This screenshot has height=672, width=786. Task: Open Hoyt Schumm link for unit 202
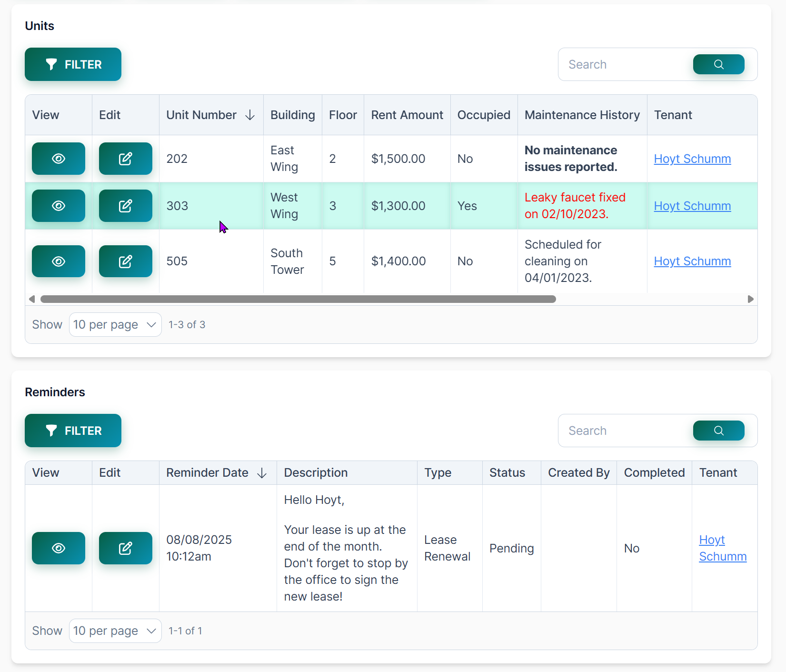[x=692, y=159]
